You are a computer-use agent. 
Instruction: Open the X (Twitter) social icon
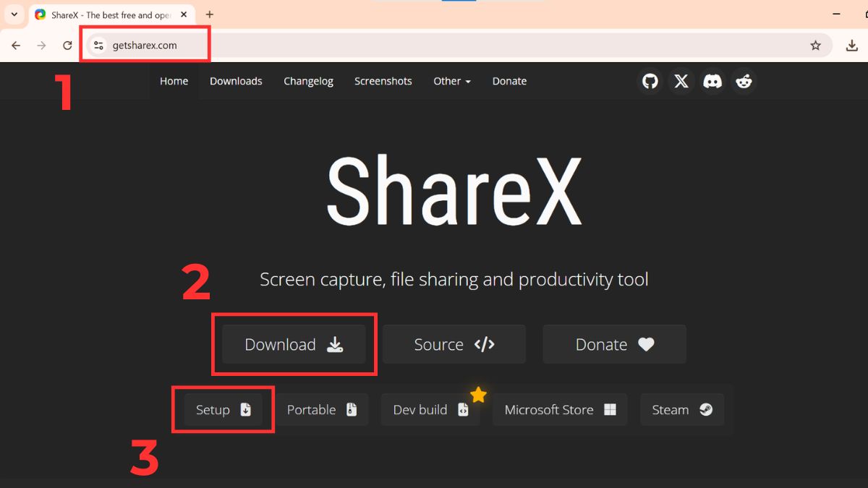coord(681,81)
